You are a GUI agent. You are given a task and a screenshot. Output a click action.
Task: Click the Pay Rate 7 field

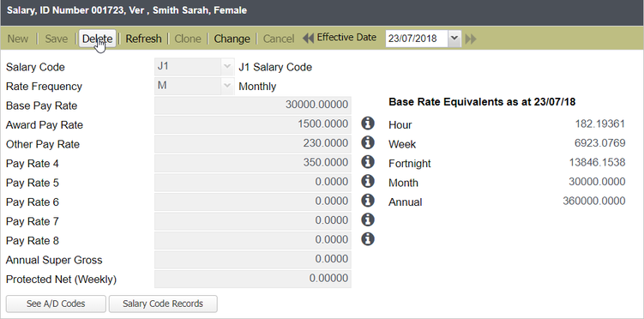[x=253, y=221]
